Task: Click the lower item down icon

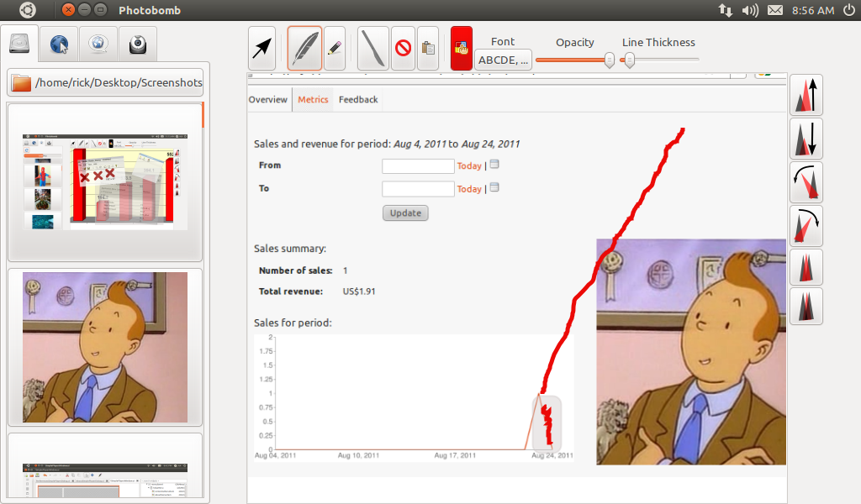Action: [x=806, y=139]
